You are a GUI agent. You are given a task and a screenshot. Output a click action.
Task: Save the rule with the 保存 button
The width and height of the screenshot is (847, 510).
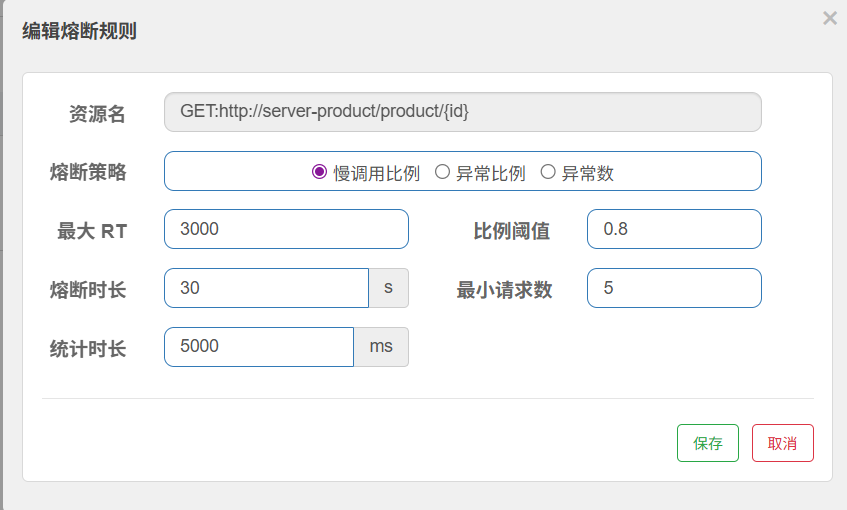[x=708, y=443]
